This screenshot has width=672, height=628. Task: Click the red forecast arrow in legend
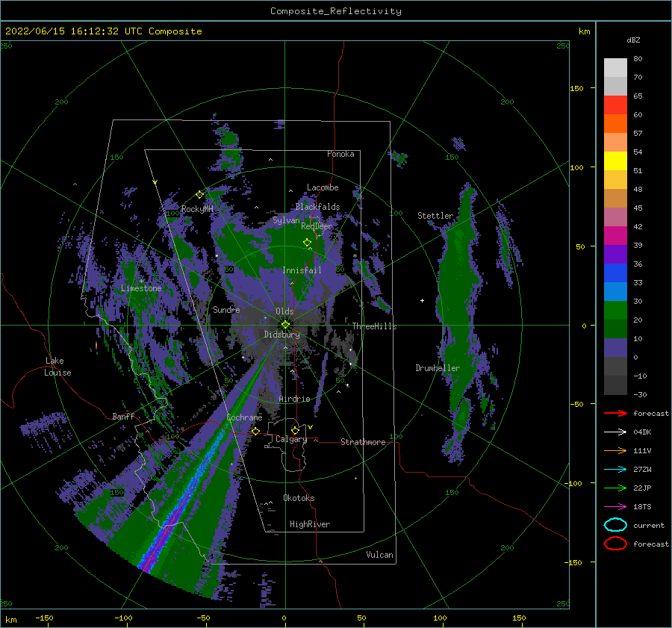[x=615, y=413]
